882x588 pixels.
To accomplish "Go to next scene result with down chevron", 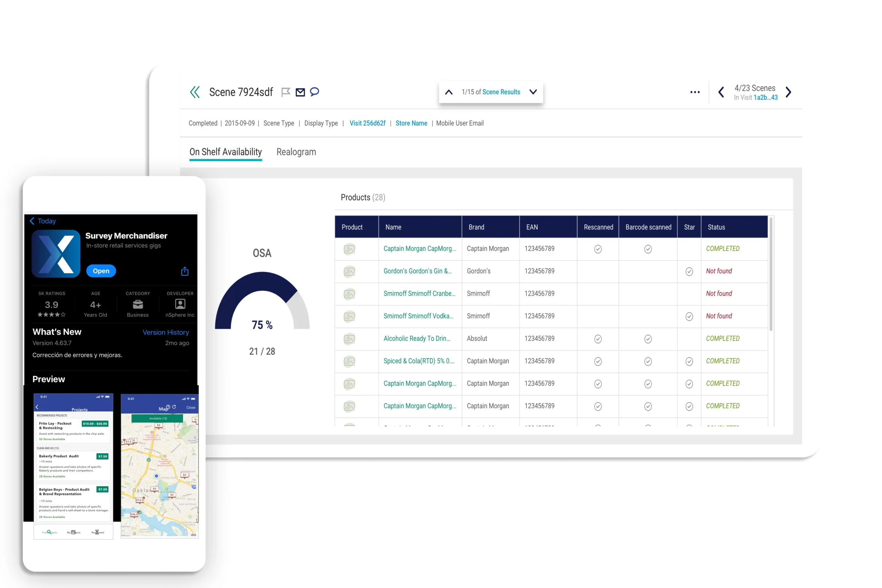I will 533,92.
